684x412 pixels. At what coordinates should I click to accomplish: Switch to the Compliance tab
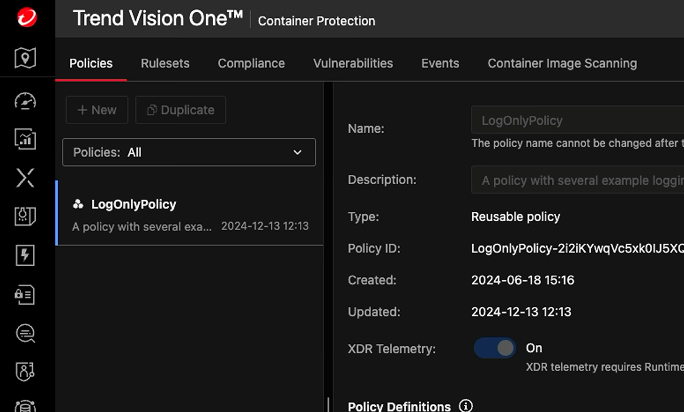251,63
